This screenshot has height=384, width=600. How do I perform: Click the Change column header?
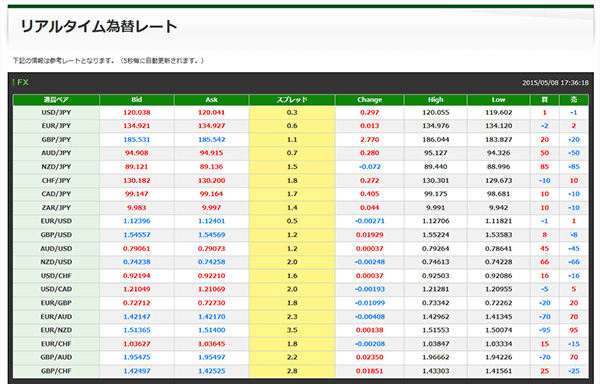click(370, 100)
